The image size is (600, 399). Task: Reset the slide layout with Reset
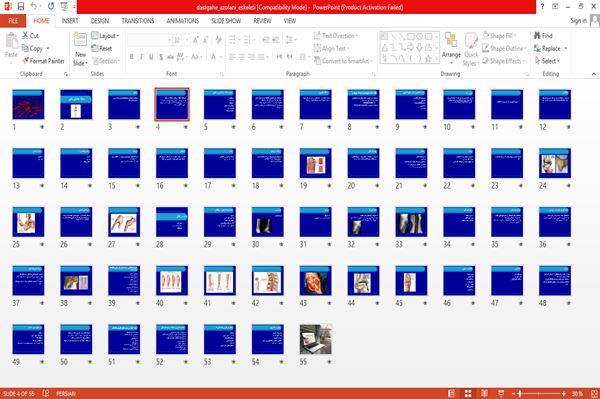coord(102,48)
